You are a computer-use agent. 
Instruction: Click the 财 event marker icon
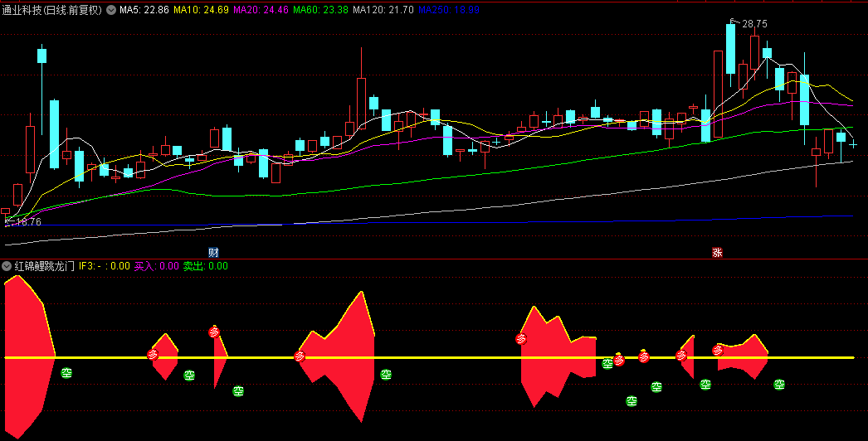[x=213, y=252]
